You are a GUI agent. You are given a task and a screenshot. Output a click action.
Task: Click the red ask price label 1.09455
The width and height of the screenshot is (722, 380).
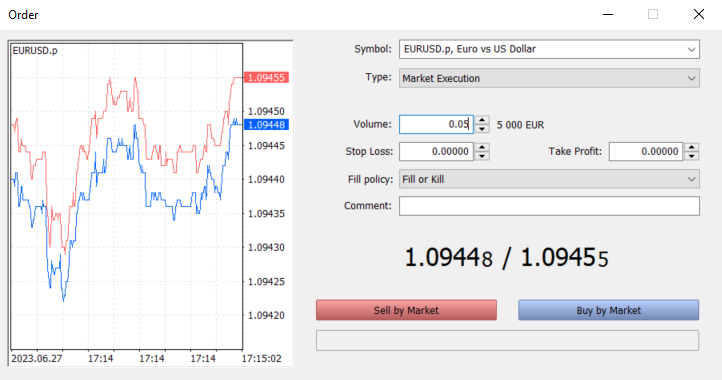pos(266,77)
